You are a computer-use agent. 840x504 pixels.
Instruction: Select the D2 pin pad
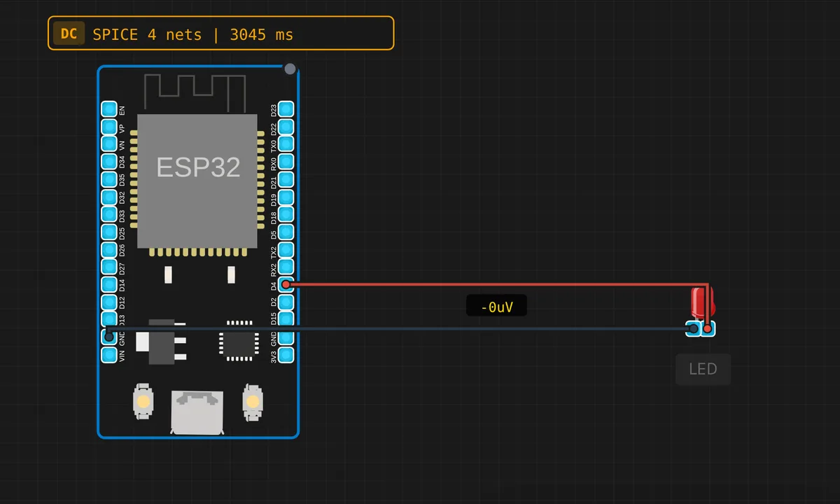[286, 302]
